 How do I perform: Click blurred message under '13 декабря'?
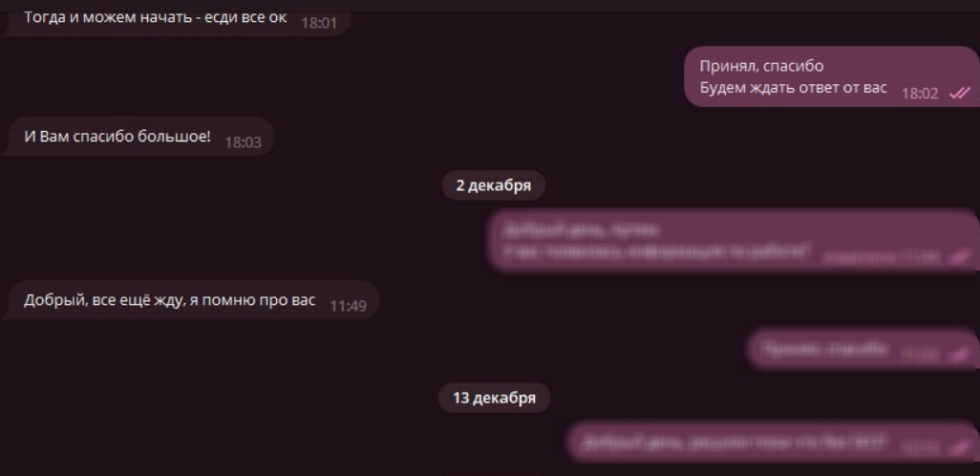pyautogui.click(x=774, y=442)
